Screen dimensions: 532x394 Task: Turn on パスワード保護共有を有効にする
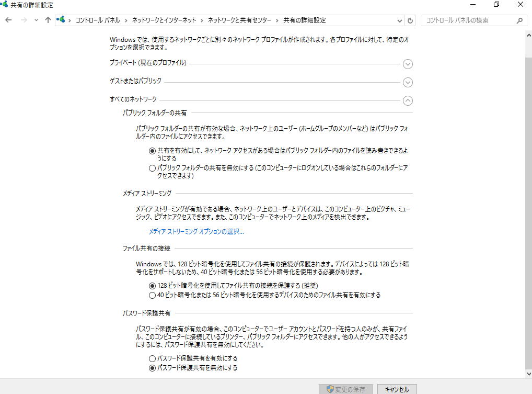[x=153, y=358]
